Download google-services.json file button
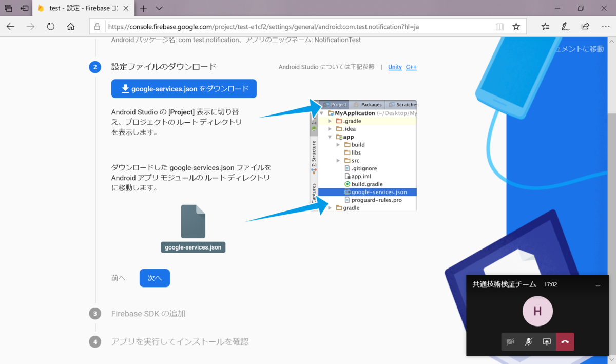Viewport: 616px width, 364px height. tap(184, 89)
